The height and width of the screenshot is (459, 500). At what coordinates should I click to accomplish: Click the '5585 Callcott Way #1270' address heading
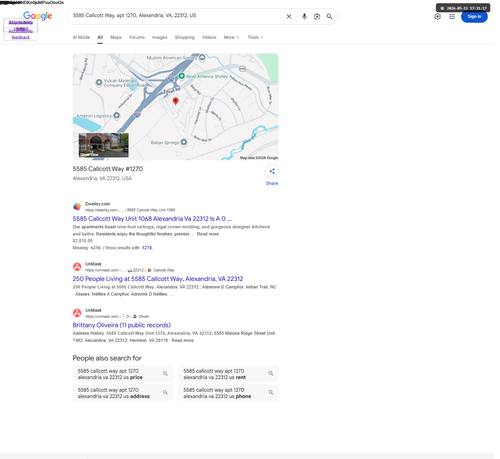108,169
